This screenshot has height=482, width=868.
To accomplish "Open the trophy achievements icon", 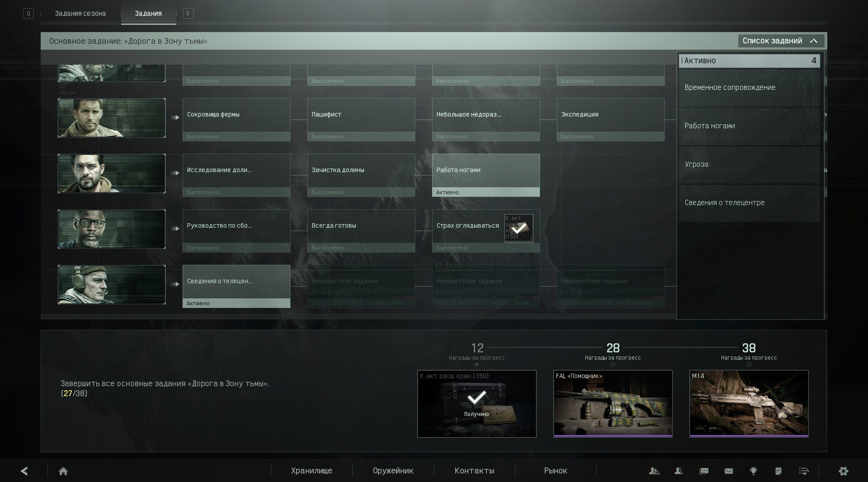I will coord(753,471).
